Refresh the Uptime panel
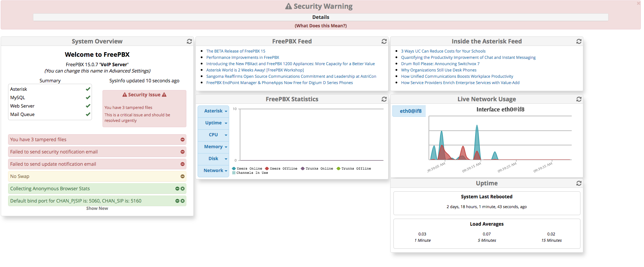This screenshot has height=267, width=644. 579,183
